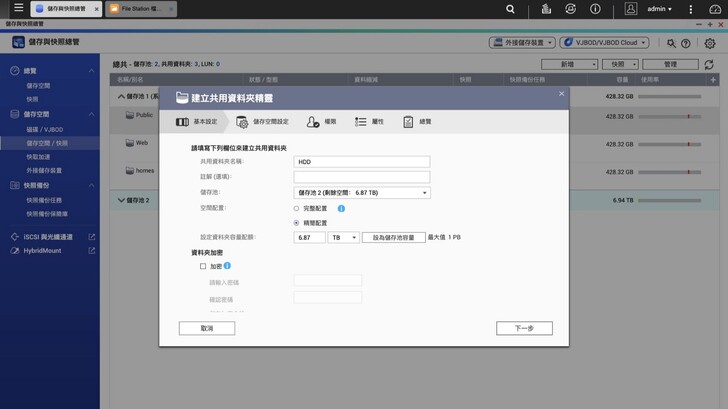Screen dimensions: 728x409
Task: Switch to the File Station tab
Action: [140, 9]
